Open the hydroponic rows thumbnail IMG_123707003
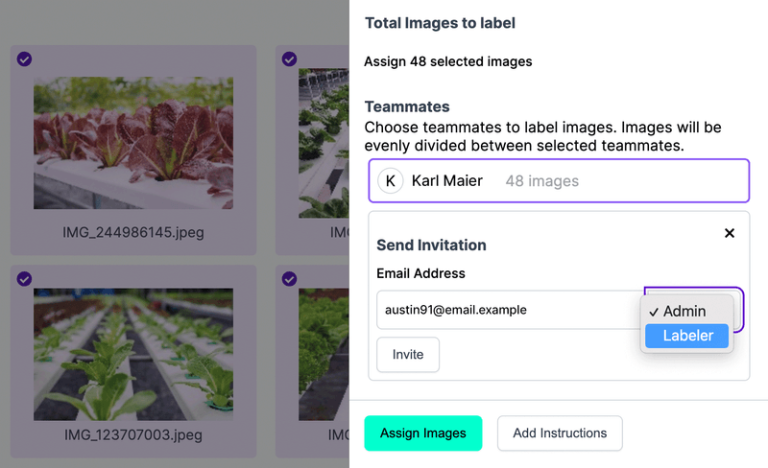 [x=133, y=352]
